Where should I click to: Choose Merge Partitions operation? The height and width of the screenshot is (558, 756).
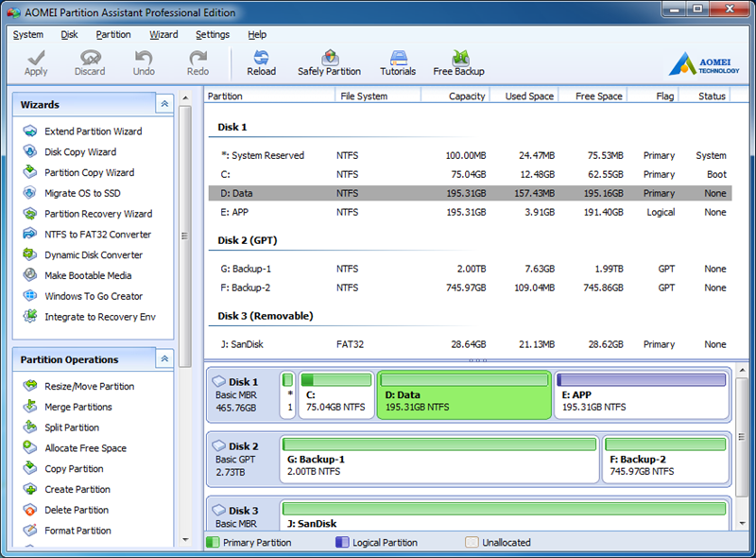coord(77,407)
